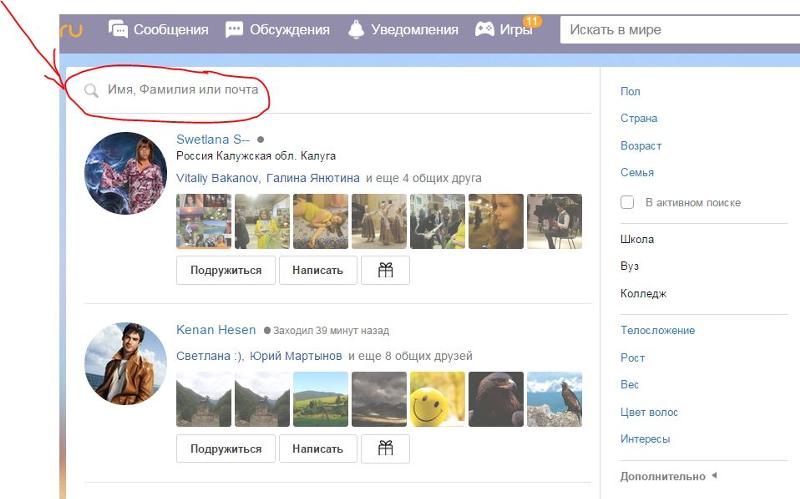
Task: Expand the Дополнительно section
Action: click(x=668, y=476)
